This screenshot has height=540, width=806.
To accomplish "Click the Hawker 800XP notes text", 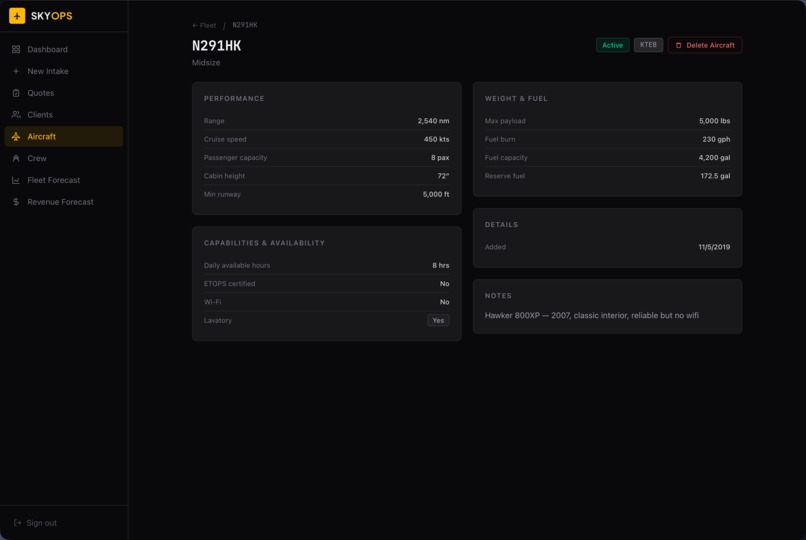I will [592, 315].
